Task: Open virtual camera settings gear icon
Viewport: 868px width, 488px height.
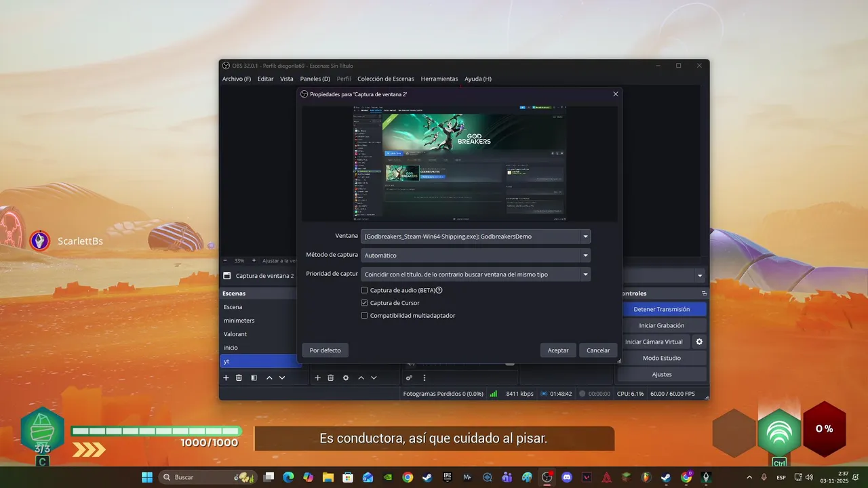Action: (x=699, y=342)
